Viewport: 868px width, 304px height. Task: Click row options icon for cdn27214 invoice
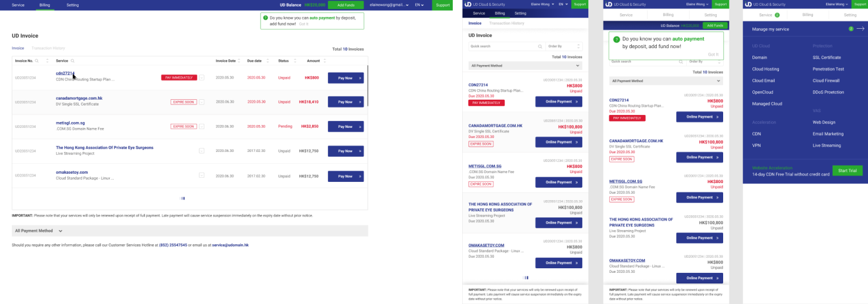tap(202, 77)
